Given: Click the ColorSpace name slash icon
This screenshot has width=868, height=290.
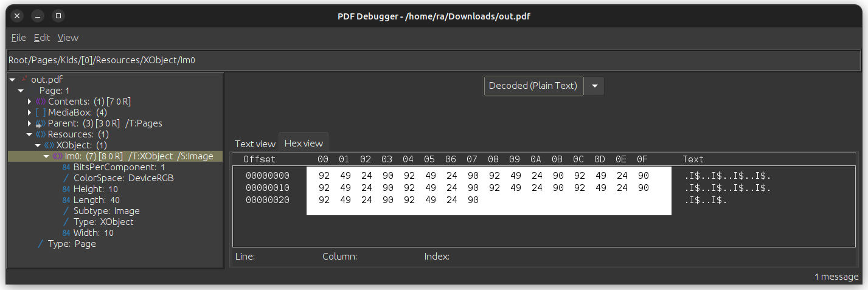Looking at the screenshot, I should (x=66, y=178).
